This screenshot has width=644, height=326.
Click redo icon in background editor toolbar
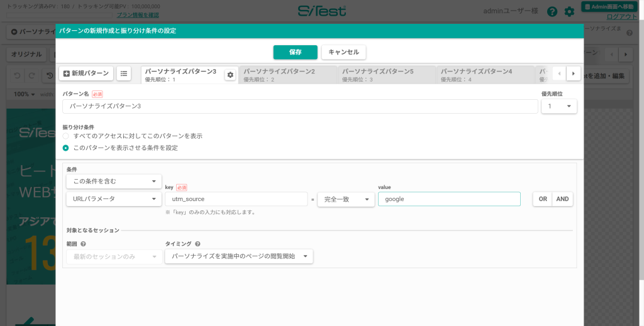coord(31,75)
